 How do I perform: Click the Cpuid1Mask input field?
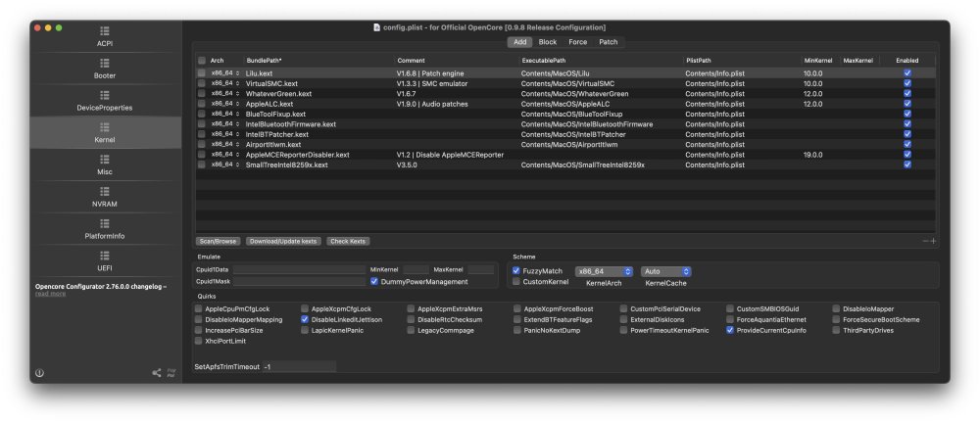click(299, 282)
